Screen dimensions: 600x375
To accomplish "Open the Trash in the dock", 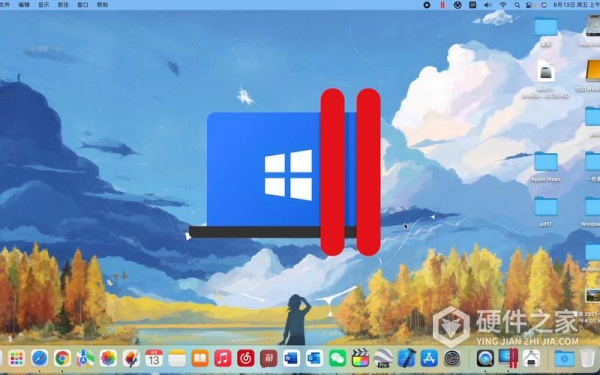I will [587, 359].
